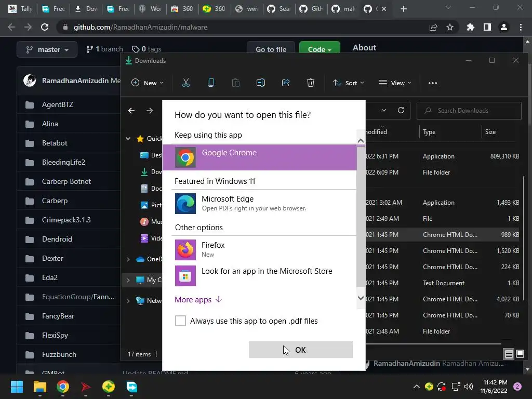Viewport: 532px width, 399px height.
Task: Click into the Search Downloads field
Action: click(469, 111)
